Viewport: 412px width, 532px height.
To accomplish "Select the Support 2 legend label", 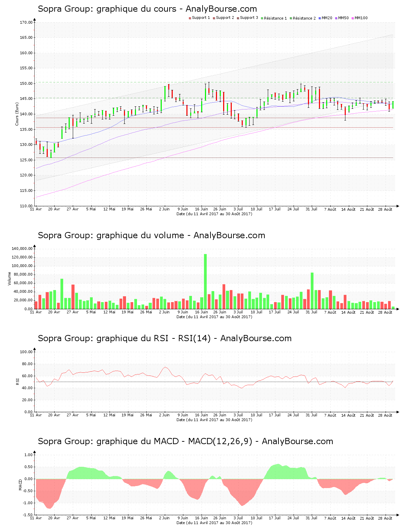I will point(225,18).
